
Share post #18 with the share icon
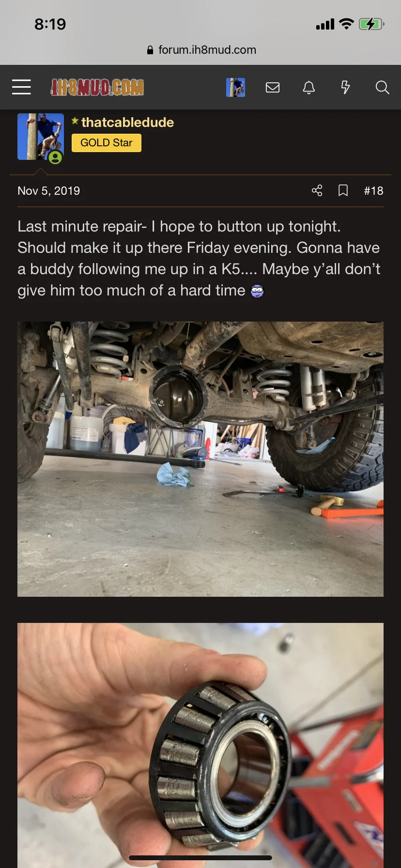click(x=317, y=190)
